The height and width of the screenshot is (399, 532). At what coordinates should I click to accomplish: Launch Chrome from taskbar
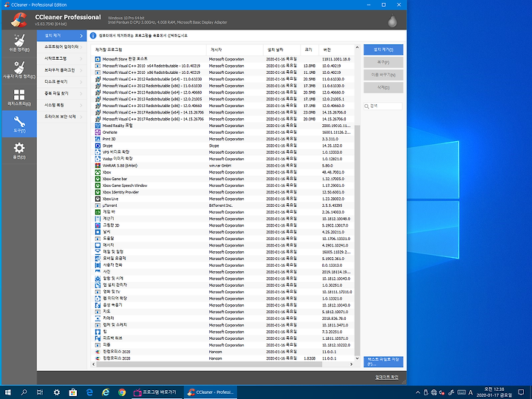coord(122,392)
